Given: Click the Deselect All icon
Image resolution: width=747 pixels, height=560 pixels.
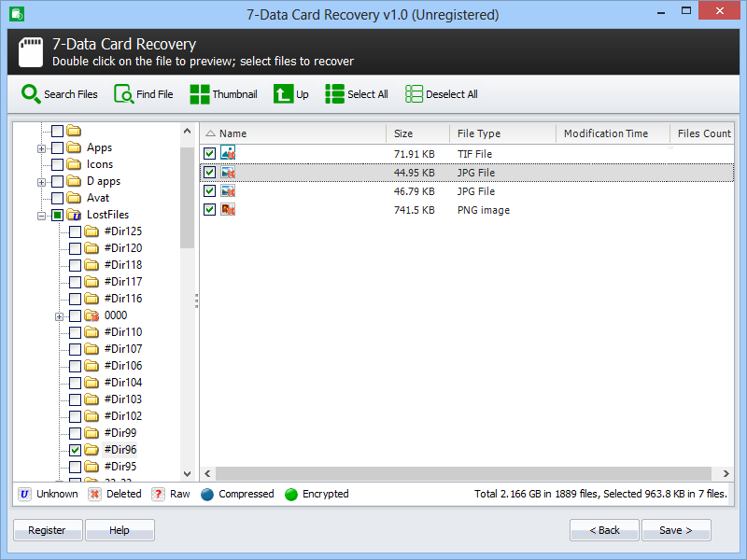Looking at the screenshot, I should [412, 93].
